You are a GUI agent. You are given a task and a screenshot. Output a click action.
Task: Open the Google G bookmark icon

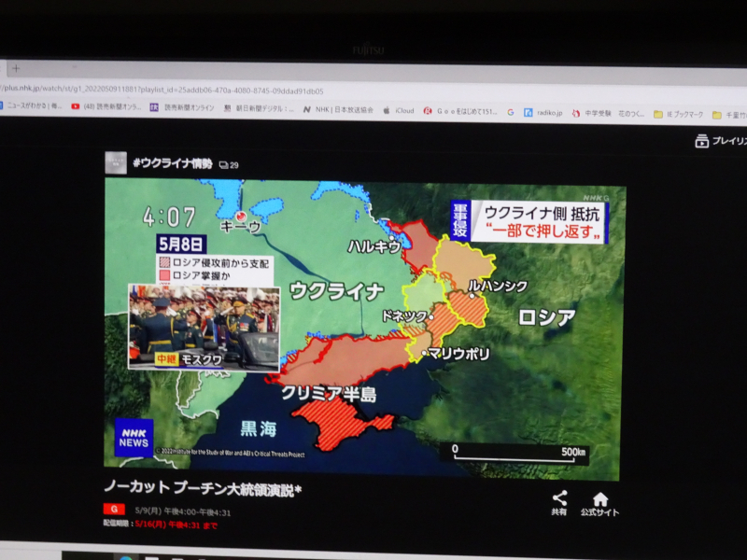tap(511, 112)
